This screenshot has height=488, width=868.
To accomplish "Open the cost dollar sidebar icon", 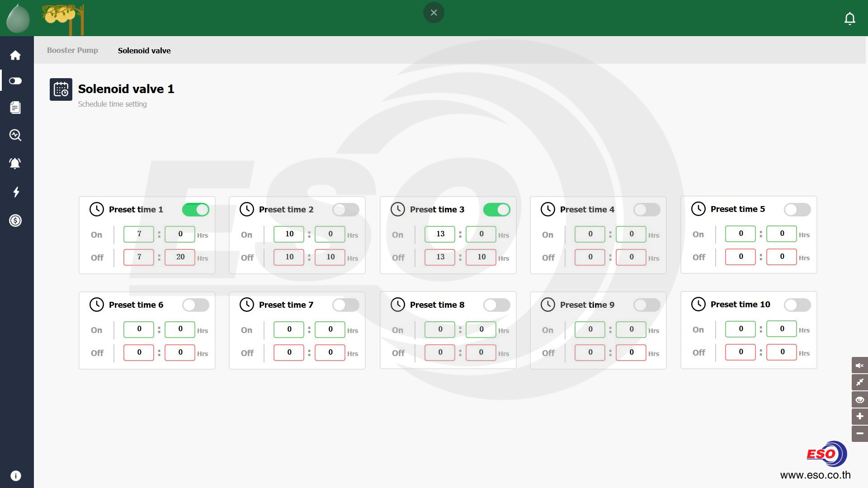I will point(15,221).
